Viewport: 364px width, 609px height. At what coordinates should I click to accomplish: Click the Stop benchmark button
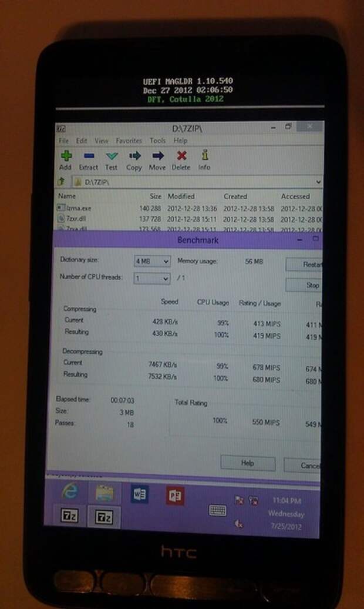coord(304,285)
